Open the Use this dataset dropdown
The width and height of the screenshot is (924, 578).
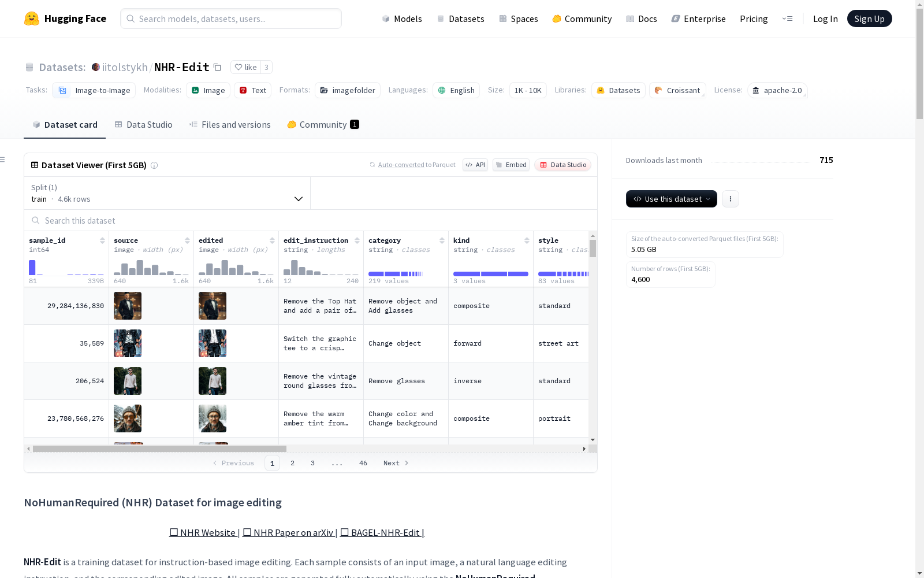672,199
